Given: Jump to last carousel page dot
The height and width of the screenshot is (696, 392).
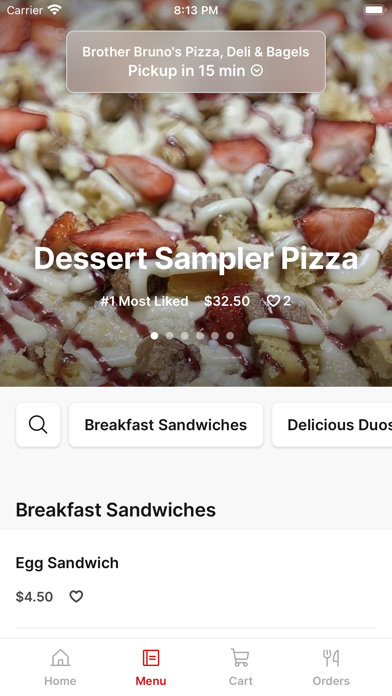Looking at the screenshot, I should tap(230, 336).
